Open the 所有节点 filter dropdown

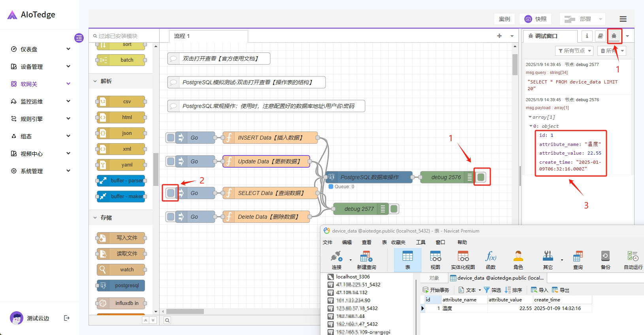click(574, 51)
